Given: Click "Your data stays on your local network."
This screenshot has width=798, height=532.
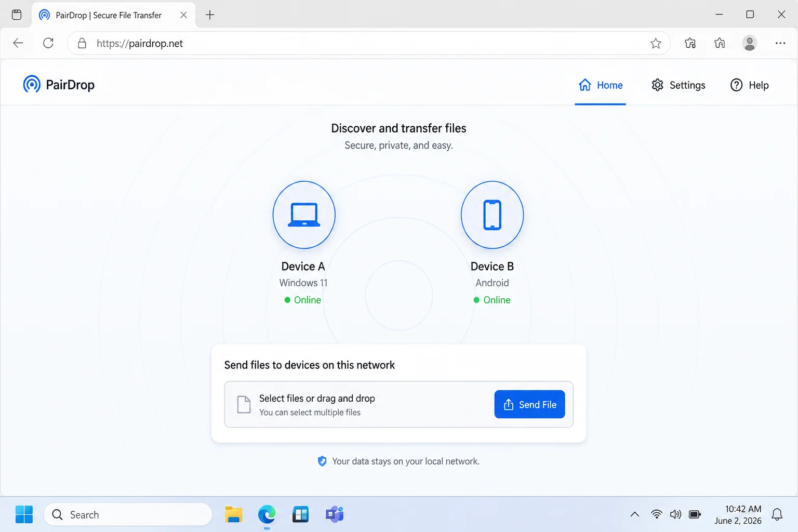Looking at the screenshot, I should 406,461.
